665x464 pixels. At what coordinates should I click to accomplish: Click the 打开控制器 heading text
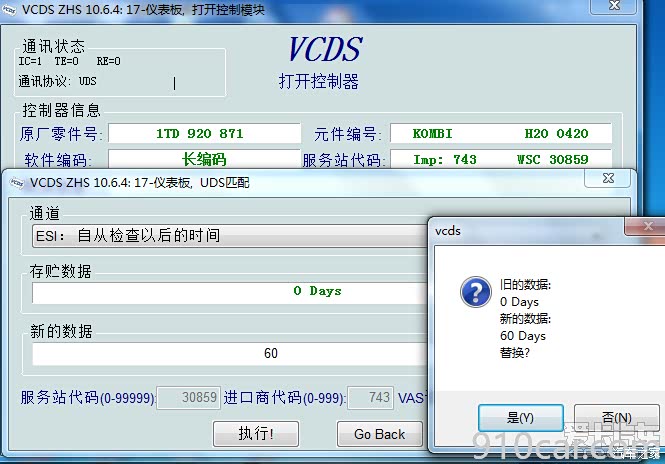tap(319, 81)
